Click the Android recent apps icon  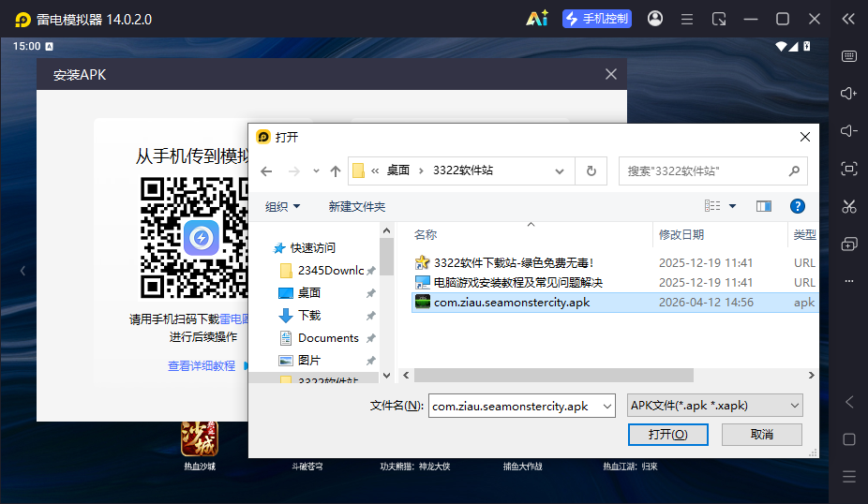coord(849,476)
